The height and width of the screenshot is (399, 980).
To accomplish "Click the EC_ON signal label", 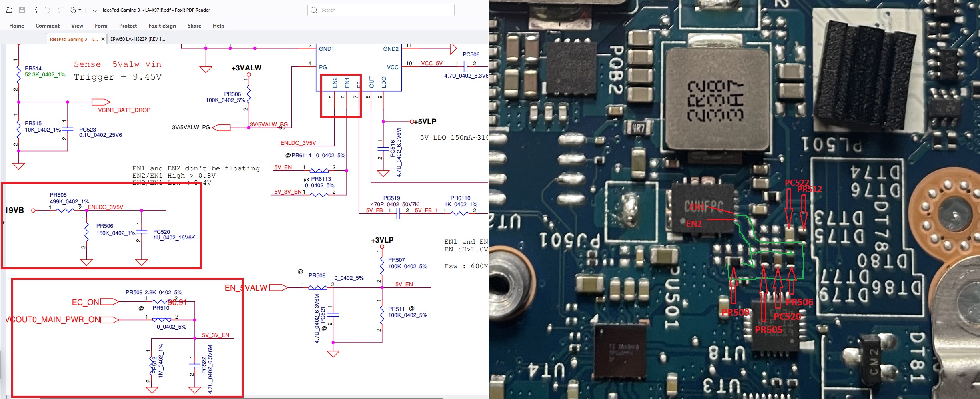I will coord(86,302).
